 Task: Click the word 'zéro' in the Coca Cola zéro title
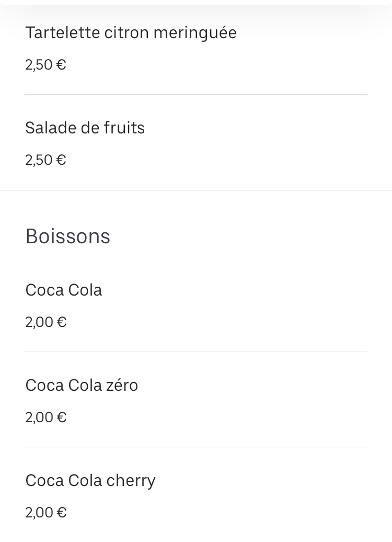tap(122, 385)
